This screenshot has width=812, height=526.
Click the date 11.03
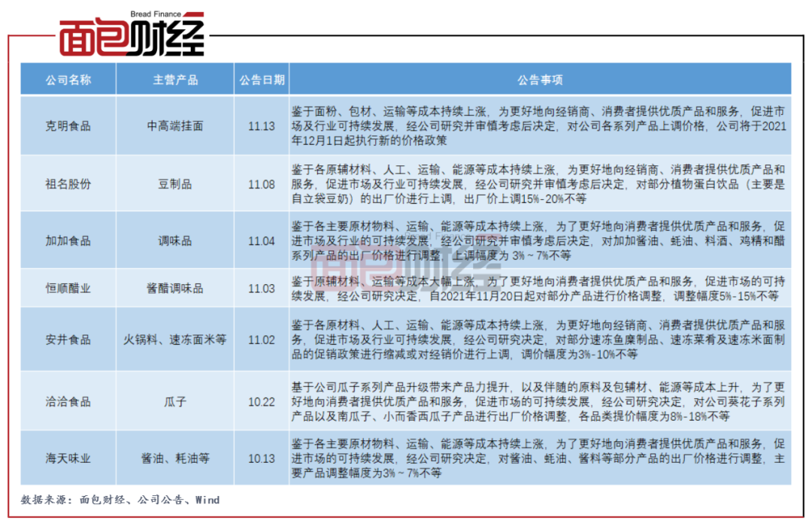point(262,289)
